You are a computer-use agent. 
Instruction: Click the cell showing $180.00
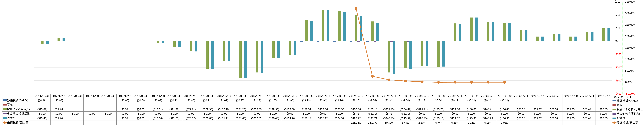tap(471, 109)
